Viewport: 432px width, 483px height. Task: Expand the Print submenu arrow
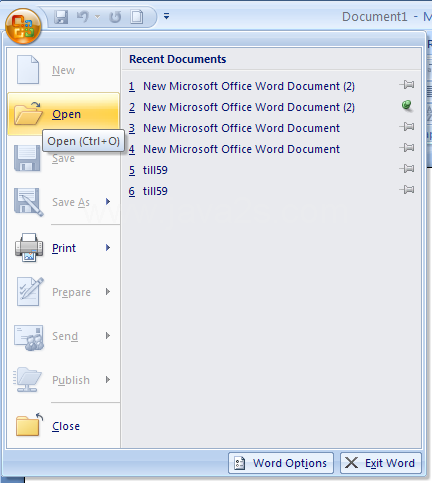tap(108, 247)
